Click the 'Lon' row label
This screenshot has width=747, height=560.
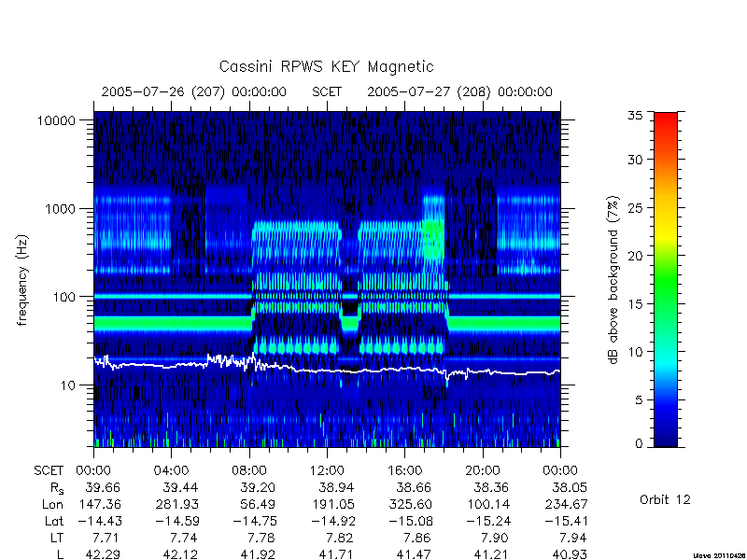tap(52, 504)
